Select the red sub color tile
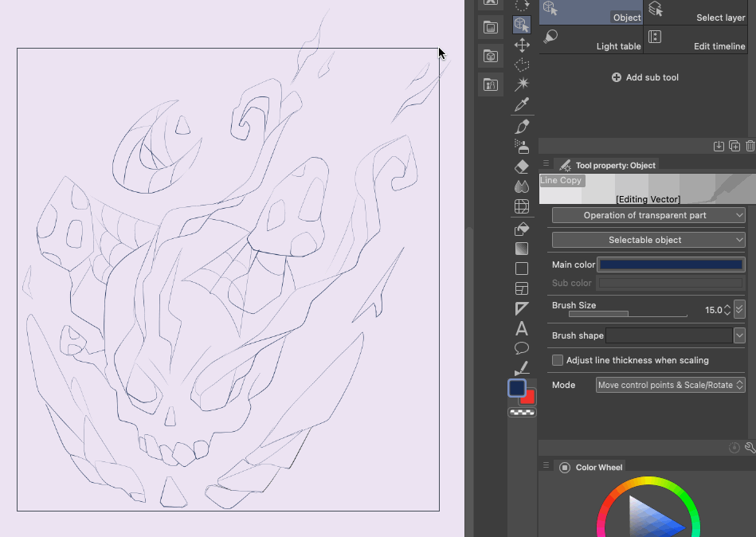This screenshot has height=537, width=756. [x=529, y=398]
